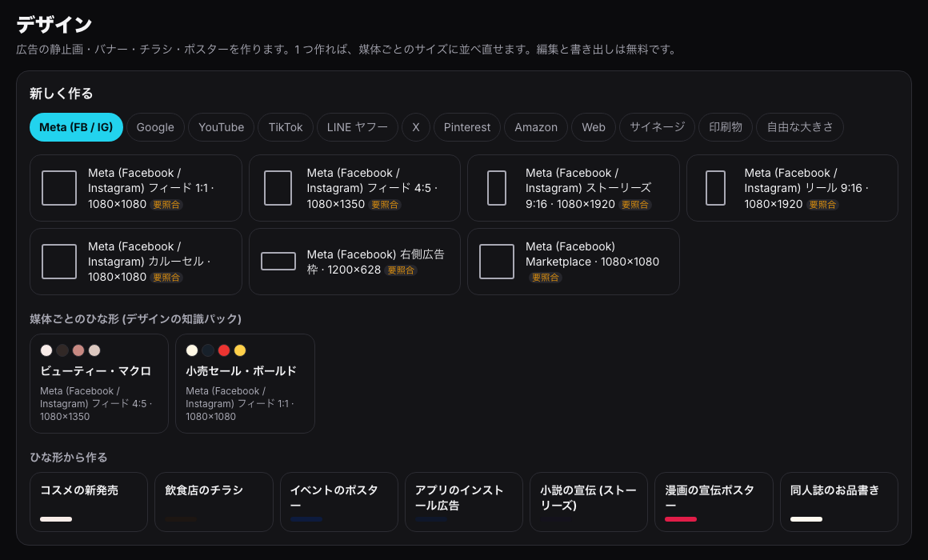This screenshot has width=928, height=560.
Task: Open the ビューティー・マクロ template pack
Action: tap(99, 383)
